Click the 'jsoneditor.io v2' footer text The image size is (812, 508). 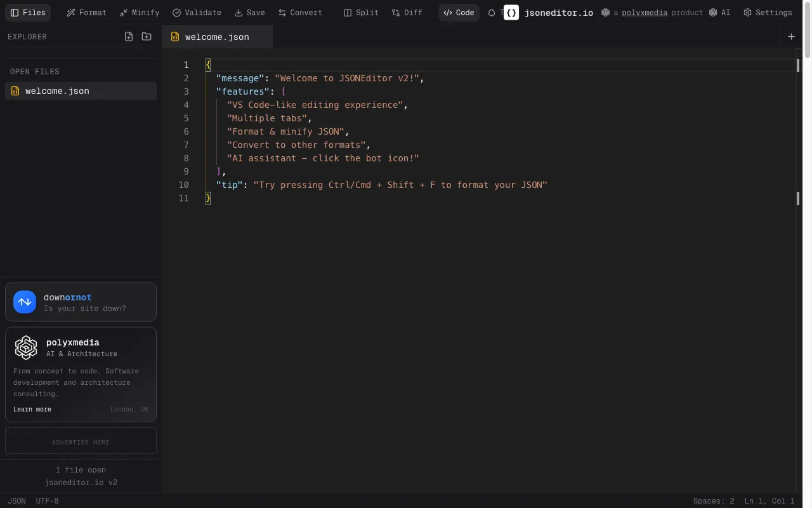81,483
